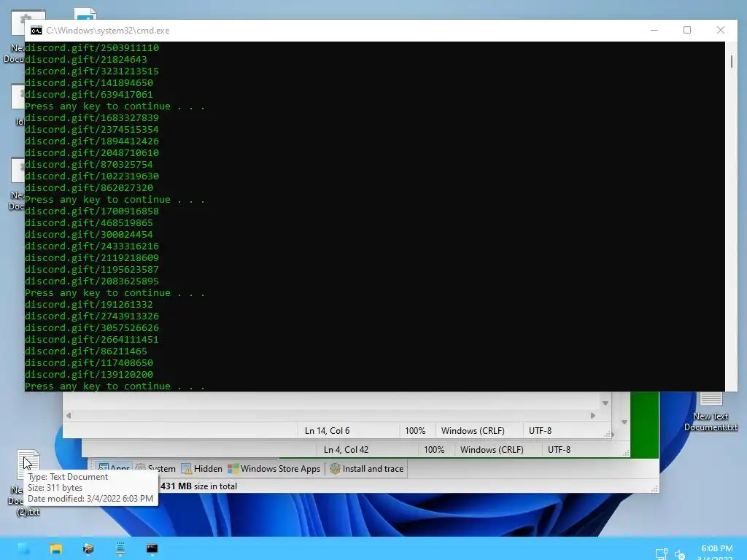
Task: Open the uninstaller app on the taskbar
Action: coord(88,548)
